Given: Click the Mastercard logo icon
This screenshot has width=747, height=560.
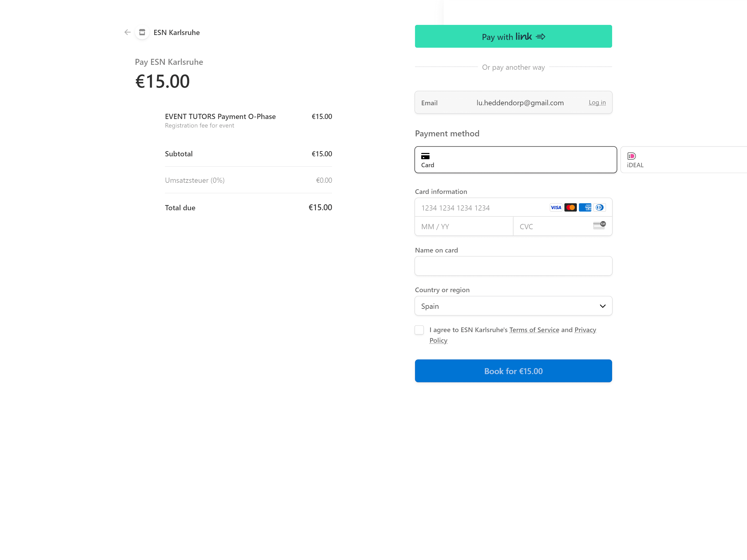Looking at the screenshot, I should [570, 208].
